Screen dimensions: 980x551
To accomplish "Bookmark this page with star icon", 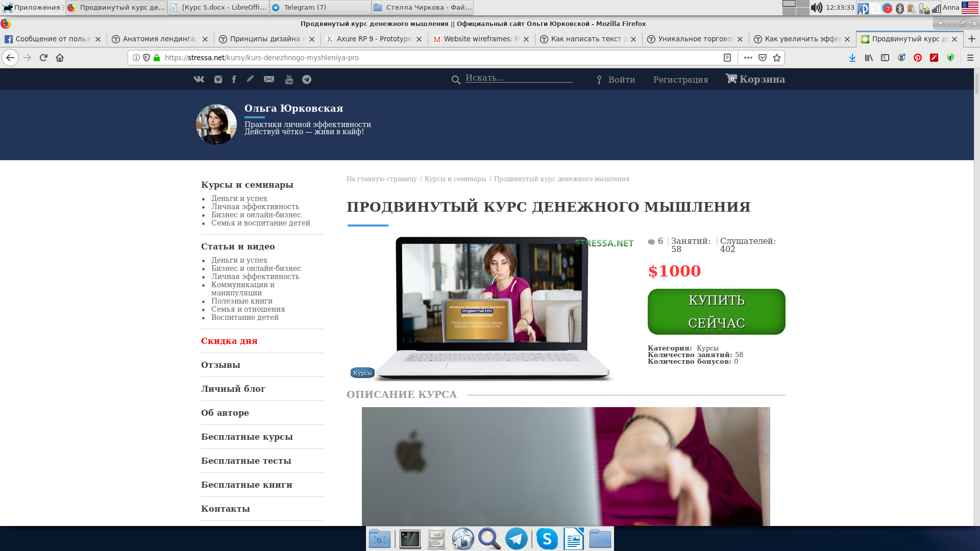I will 777,58.
